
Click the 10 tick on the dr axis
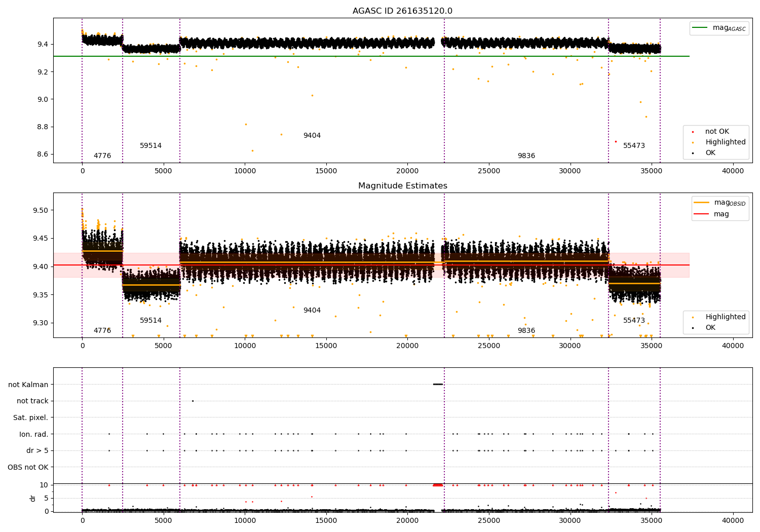(44, 485)
